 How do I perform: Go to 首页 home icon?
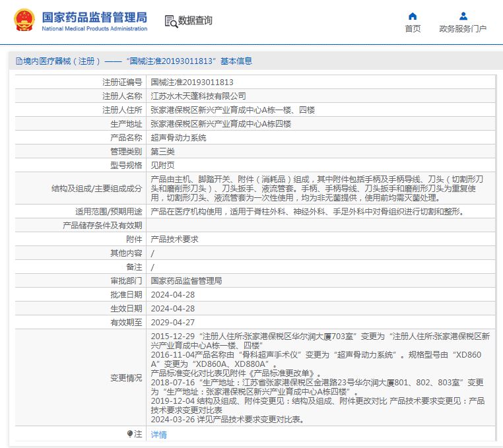413,16
